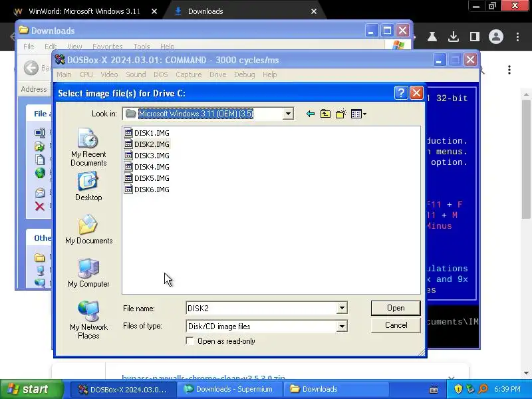The image size is (532, 399).
Task: Open DOSBox-X Drive menu
Action: (x=218, y=74)
